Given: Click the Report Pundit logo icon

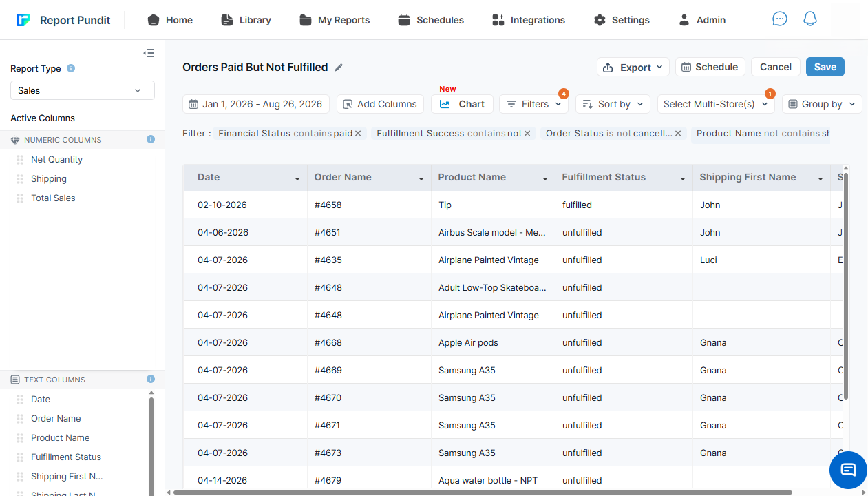Looking at the screenshot, I should (x=23, y=20).
